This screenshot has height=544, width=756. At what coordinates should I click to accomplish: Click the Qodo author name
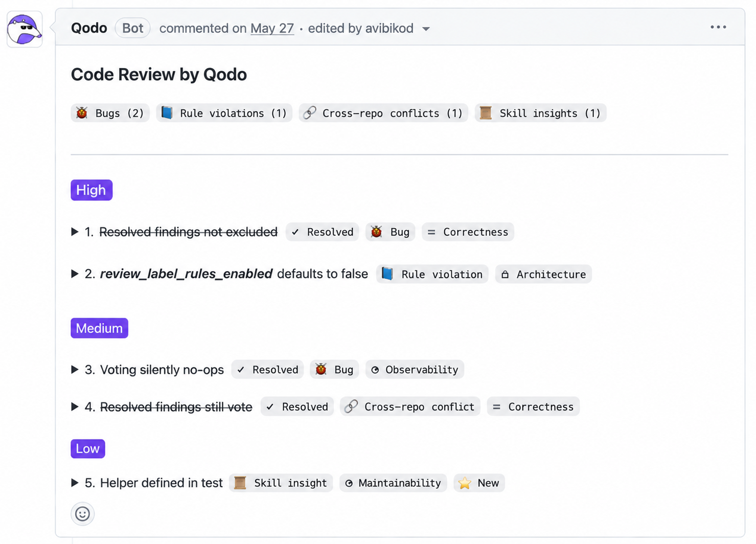[x=89, y=28]
